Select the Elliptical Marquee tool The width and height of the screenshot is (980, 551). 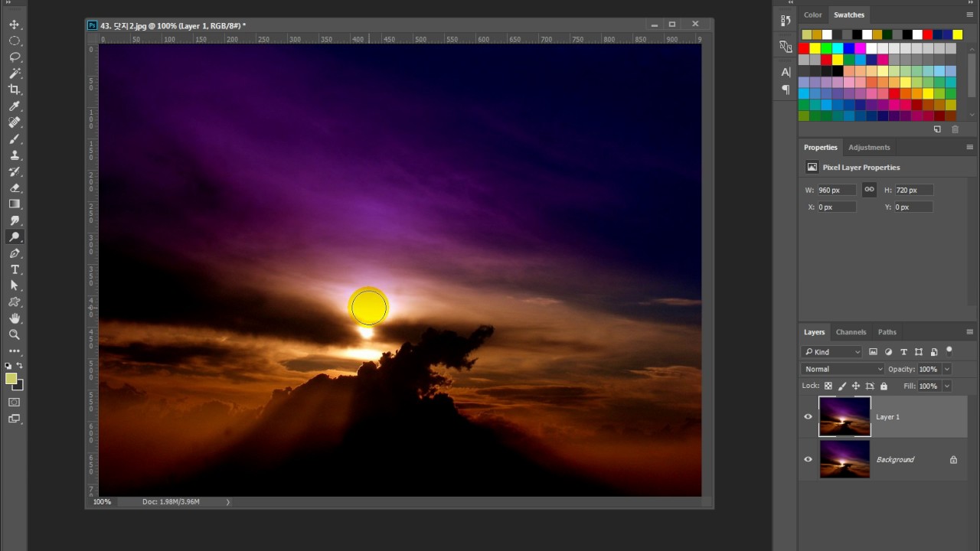coord(15,41)
